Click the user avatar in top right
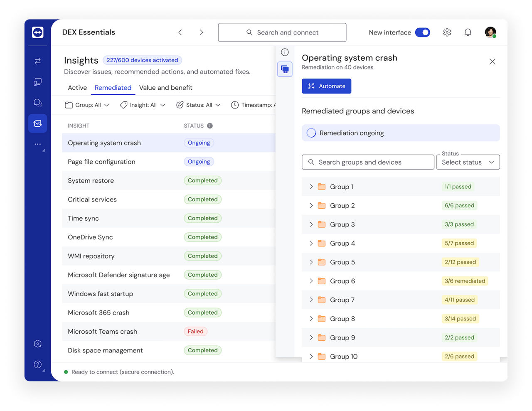The width and height of the screenshot is (532, 411). click(490, 32)
